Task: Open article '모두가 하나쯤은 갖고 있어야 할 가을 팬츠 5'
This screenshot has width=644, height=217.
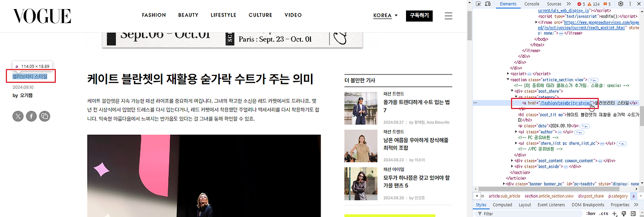Action: coord(416,182)
